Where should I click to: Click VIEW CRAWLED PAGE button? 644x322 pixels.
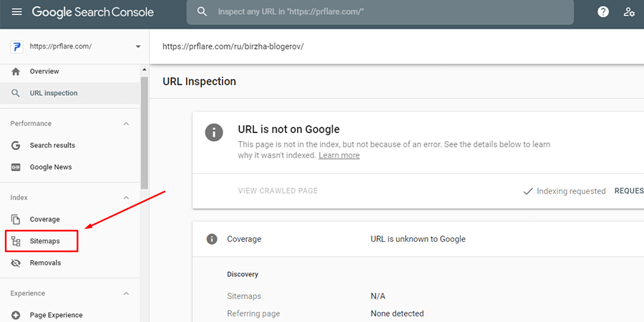coord(278,191)
